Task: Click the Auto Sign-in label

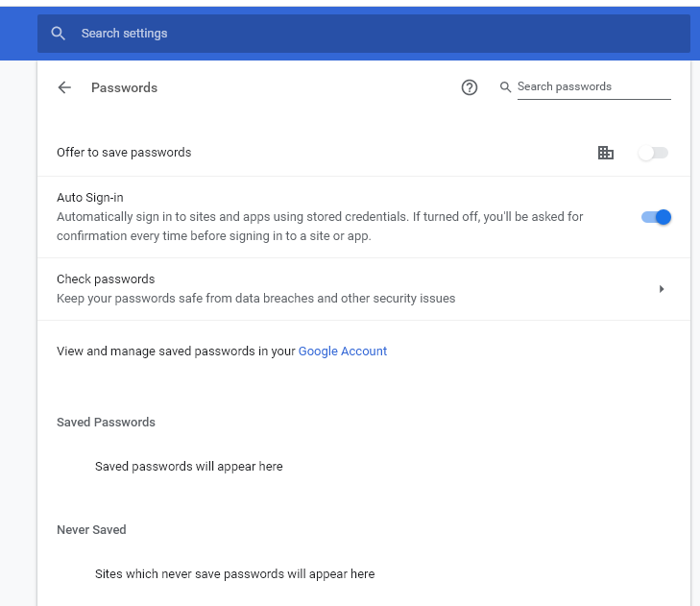Action: pyautogui.click(x=89, y=198)
